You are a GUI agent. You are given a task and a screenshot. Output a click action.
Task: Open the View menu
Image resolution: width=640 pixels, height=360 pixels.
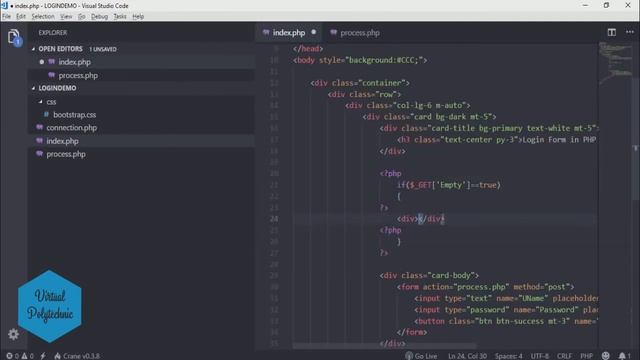66,16
